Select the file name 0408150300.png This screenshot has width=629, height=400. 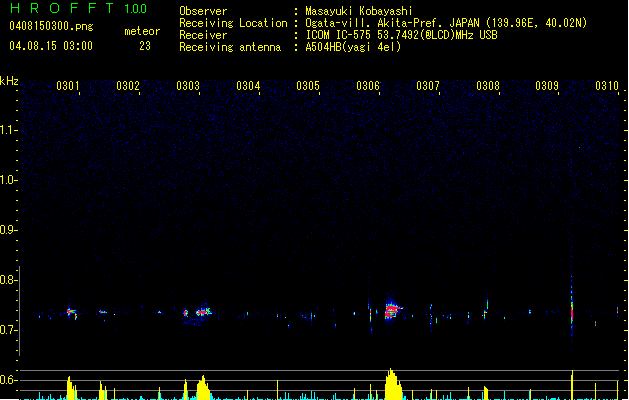[x=51, y=26]
